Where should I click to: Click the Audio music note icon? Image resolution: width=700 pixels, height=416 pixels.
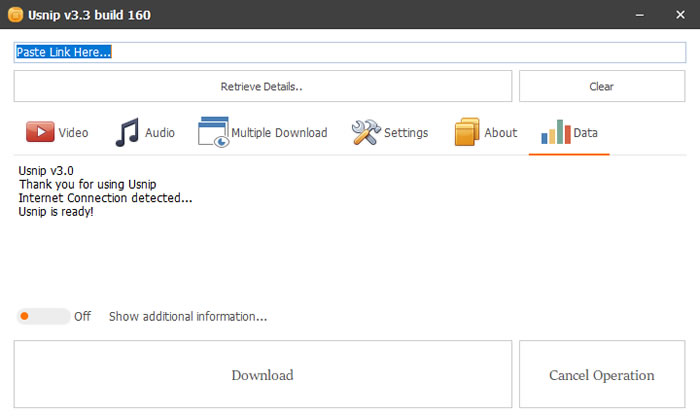click(x=127, y=132)
